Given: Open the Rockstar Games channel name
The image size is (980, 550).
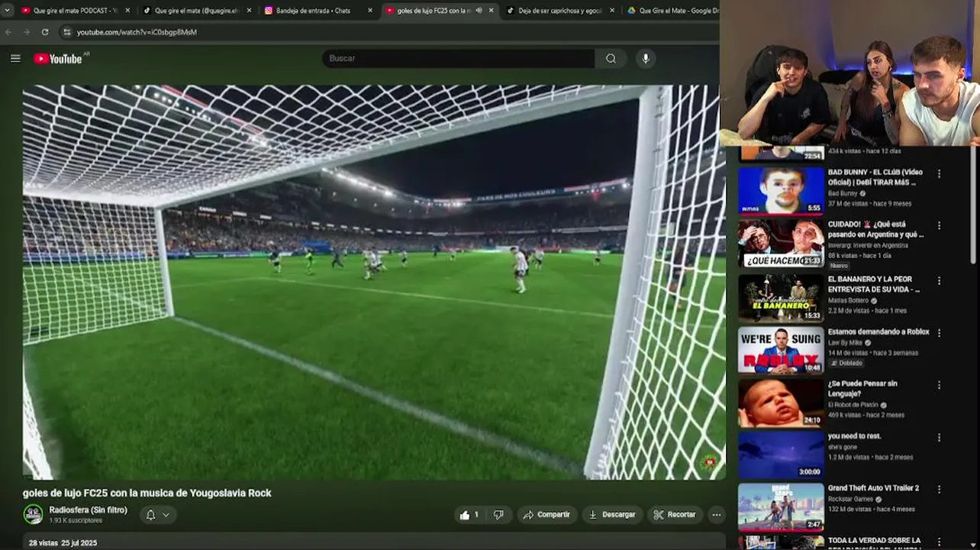Looking at the screenshot, I should [x=851, y=499].
